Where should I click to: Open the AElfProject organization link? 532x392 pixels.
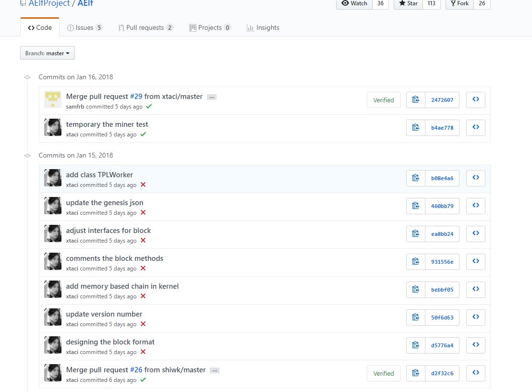coord(49,3)
